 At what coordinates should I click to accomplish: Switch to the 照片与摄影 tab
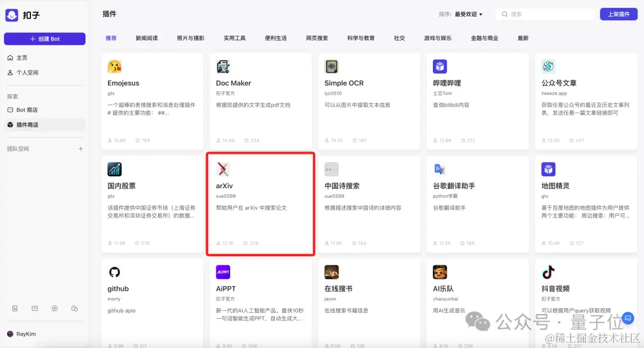(x=191, y=38)
